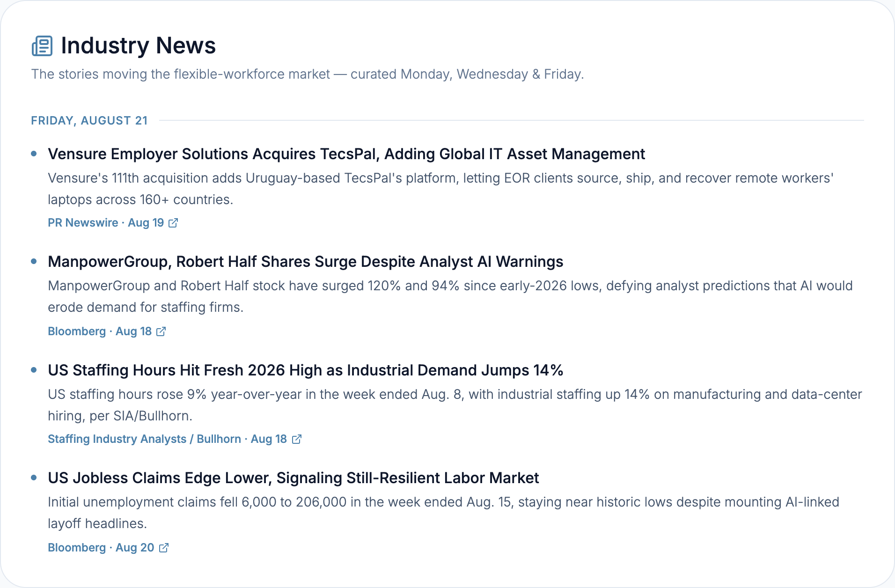This screenshot has height=588, width=895.
Task: Click the summary about staffing hours rose 9%
Action: [455, 405]
